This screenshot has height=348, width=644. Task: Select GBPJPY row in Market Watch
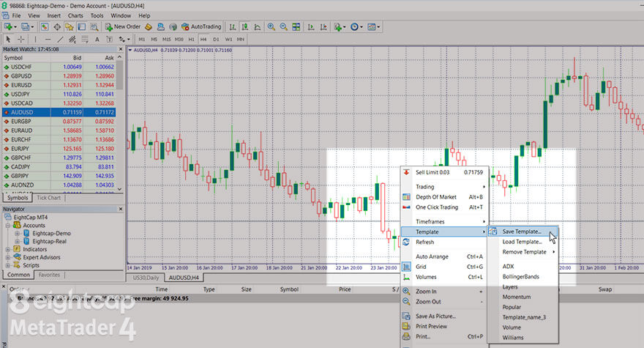pyautogui.click(x=59, y=176)
